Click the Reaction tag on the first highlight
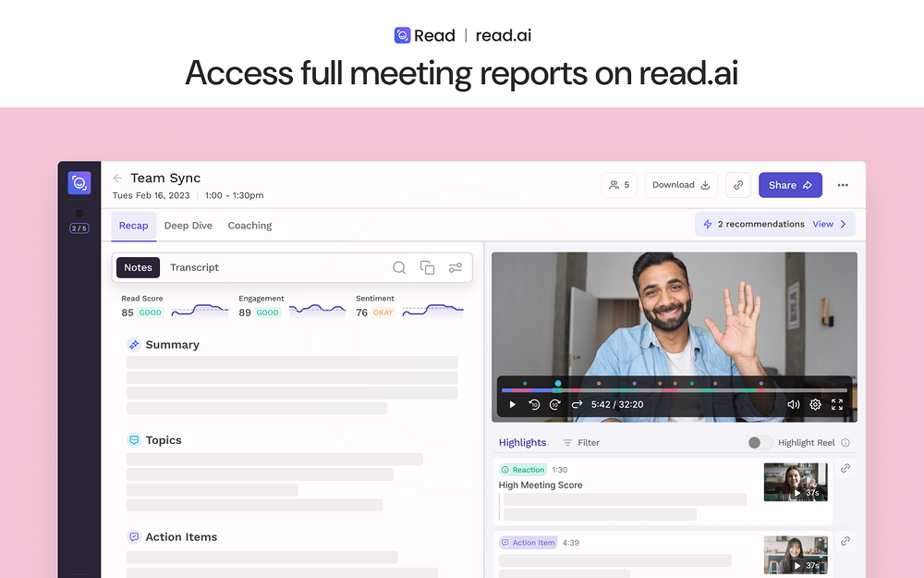Image resolution: width=924 pixels, height=578 pixels. pyautogui.click(x=523, y=470)
